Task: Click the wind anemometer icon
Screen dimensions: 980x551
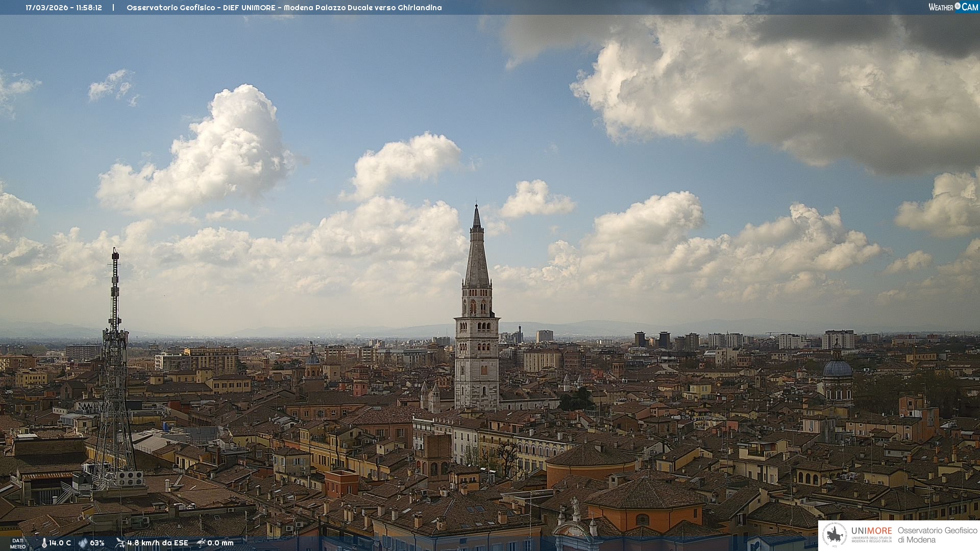Action: point(120,543)
